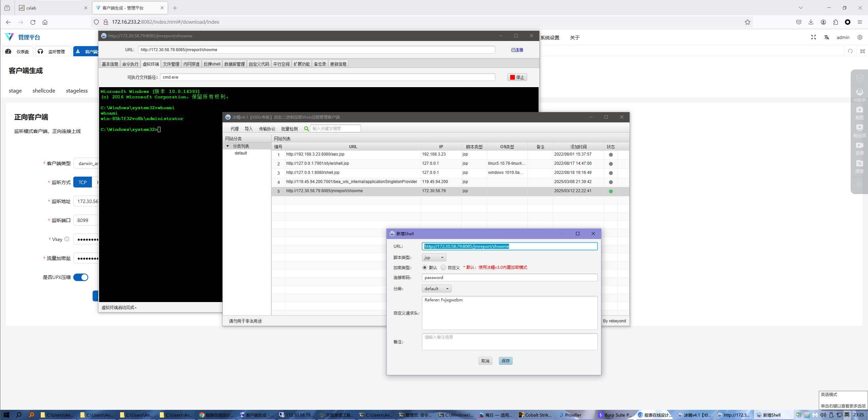Bookmark page with the star icon
The height and width of the screenshot is (420, 868).
click(x=747, y=22)
